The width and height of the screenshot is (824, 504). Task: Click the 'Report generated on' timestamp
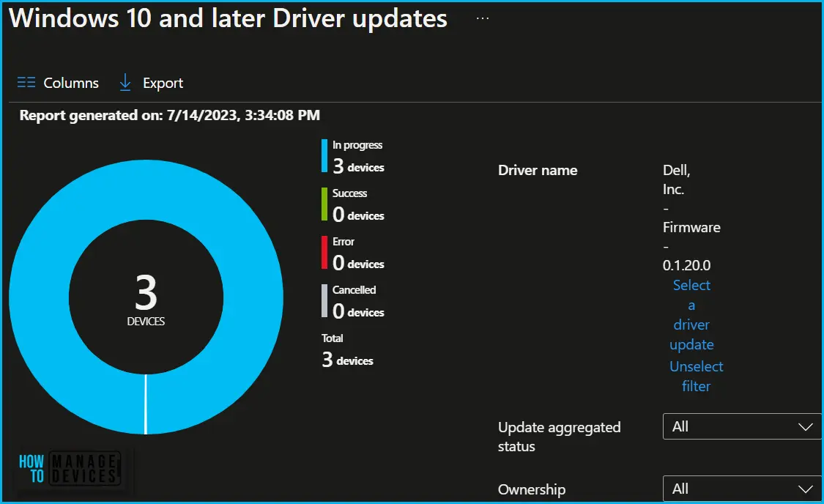170,115
